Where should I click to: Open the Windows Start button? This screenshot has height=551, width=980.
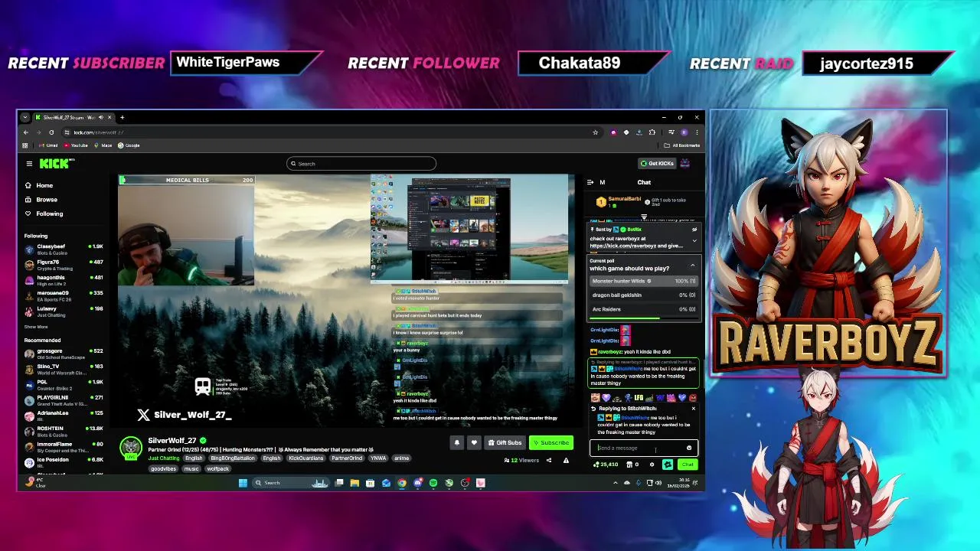[x=243, y=483]
